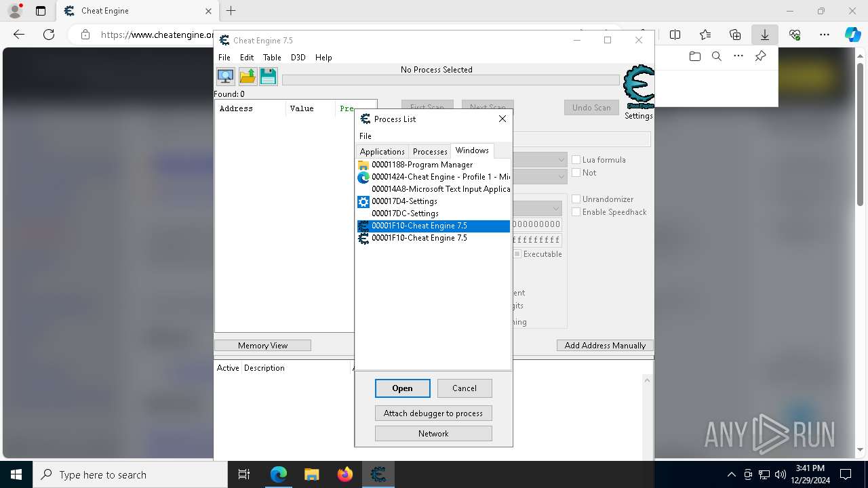Open Memory View
Image resolution: width=868 pixels, height=488 pixels.
click(x=262, y=346)
